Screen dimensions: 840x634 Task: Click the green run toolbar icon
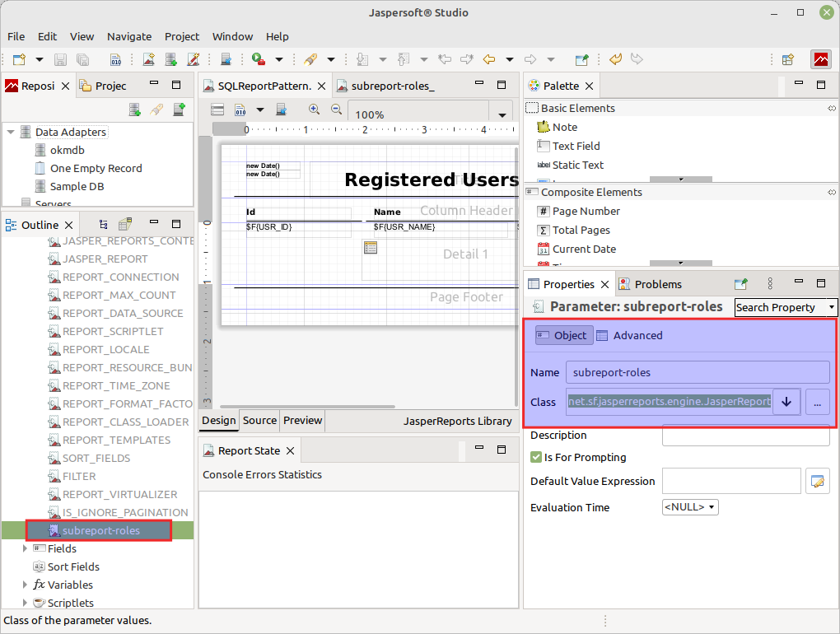(x=259, y=59)
